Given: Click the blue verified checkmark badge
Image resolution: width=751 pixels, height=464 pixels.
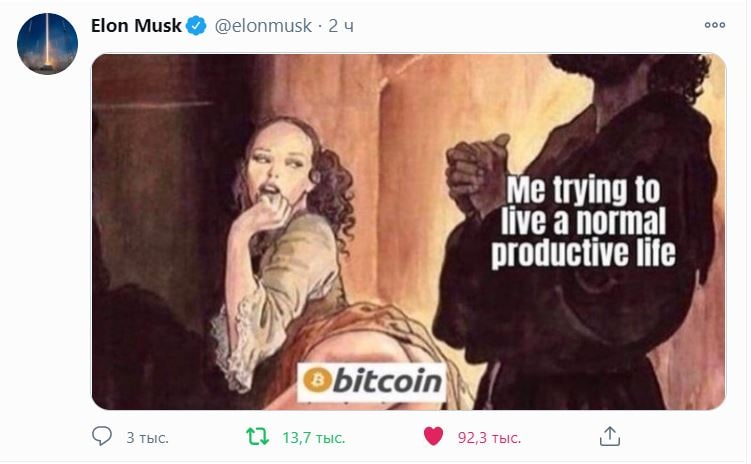Looking at the screenshot, I should click(x=196, y=25).
